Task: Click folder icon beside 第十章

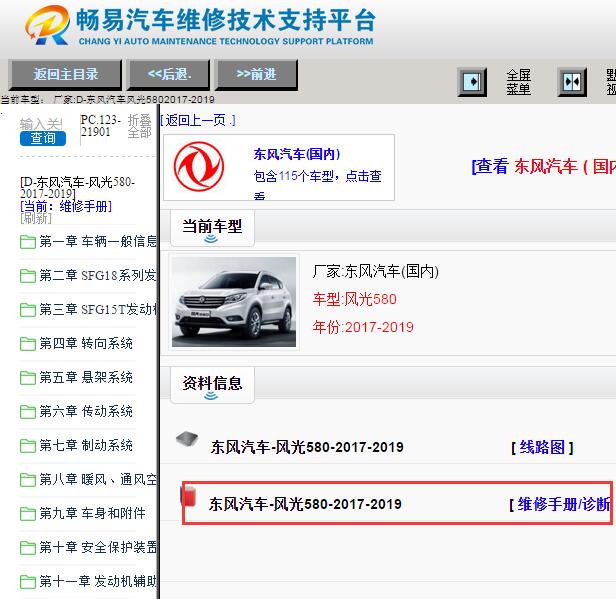Action: [x=28, y=548]
